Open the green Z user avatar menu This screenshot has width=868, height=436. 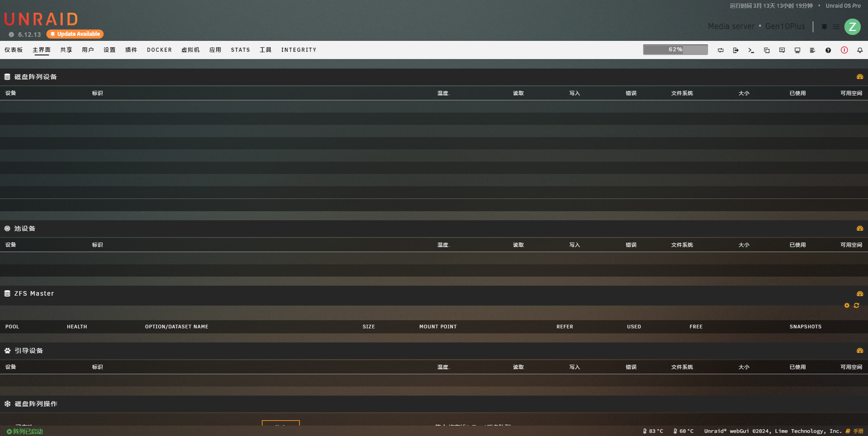pyautogui.click(x=853, y=27)
